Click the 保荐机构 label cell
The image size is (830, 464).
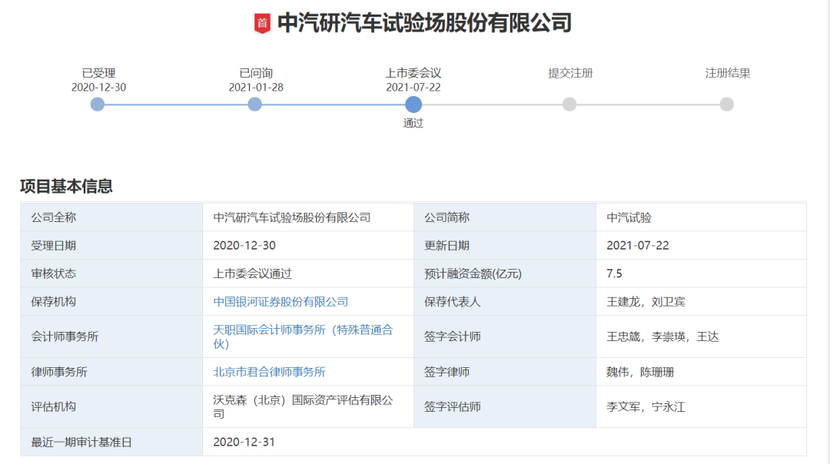111,302
